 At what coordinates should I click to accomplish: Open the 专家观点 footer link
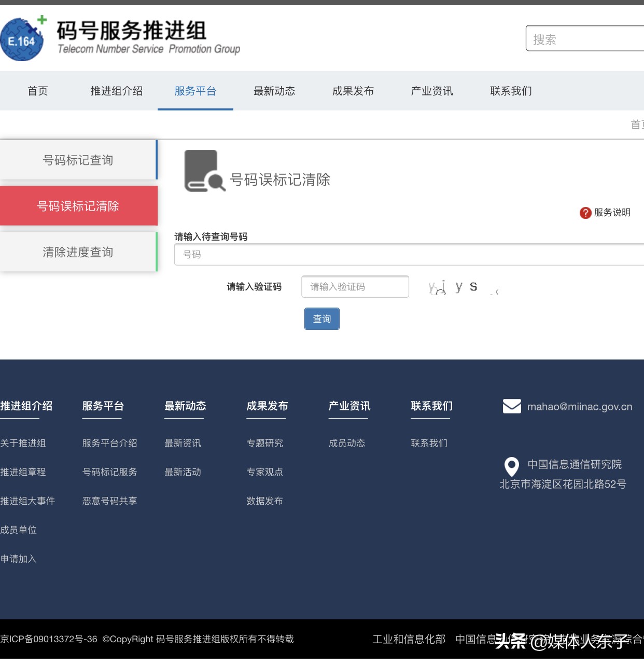click(x=264, y=472)
